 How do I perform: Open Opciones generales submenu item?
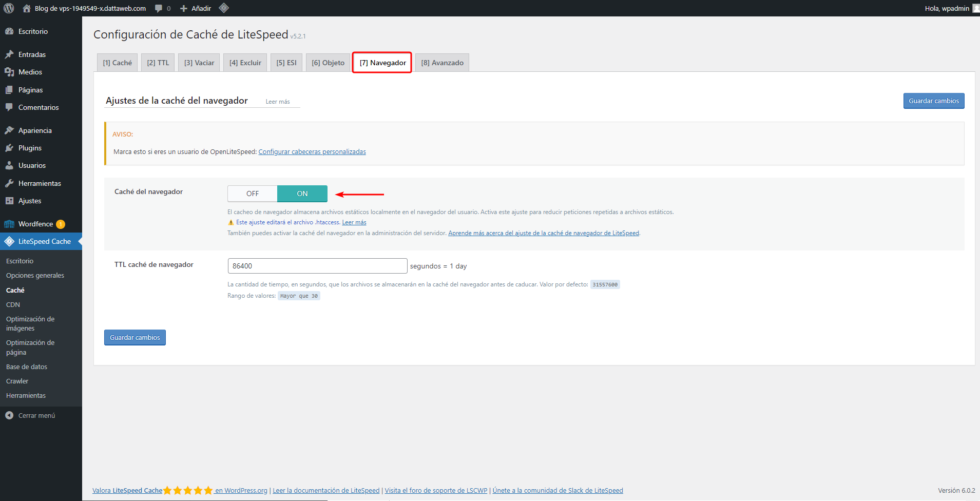(35, 276)
